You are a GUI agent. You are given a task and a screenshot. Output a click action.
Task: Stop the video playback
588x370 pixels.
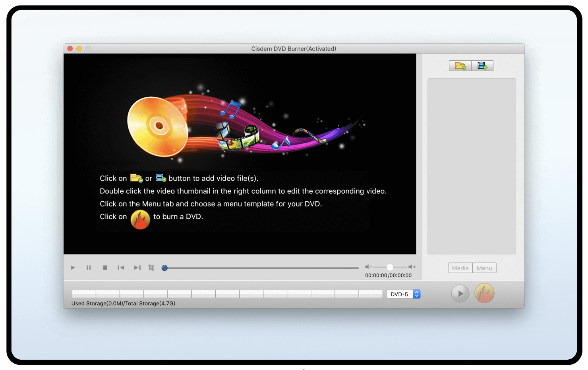tap(105, 268)
